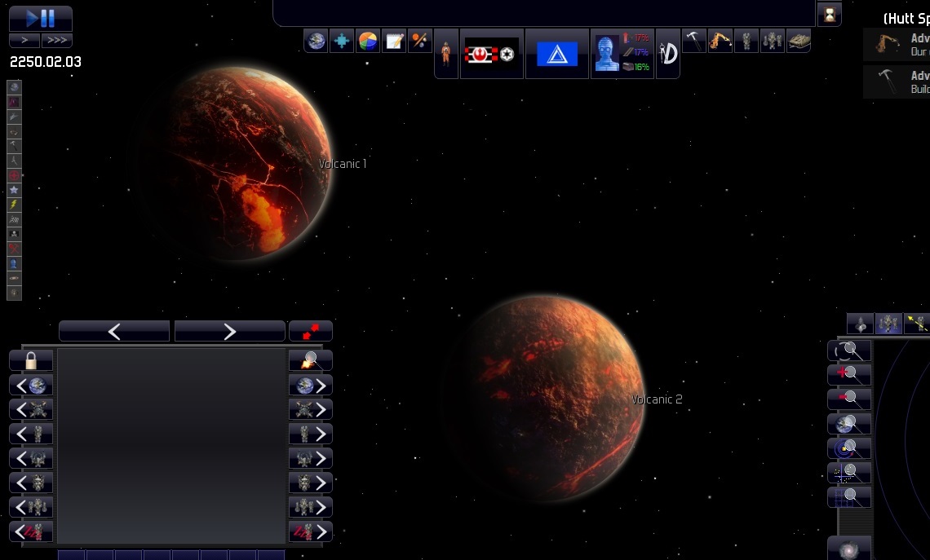Screen dimensions: 930x560
Task: Open the empire summary pie chart icon
Action: coord(368,41)
